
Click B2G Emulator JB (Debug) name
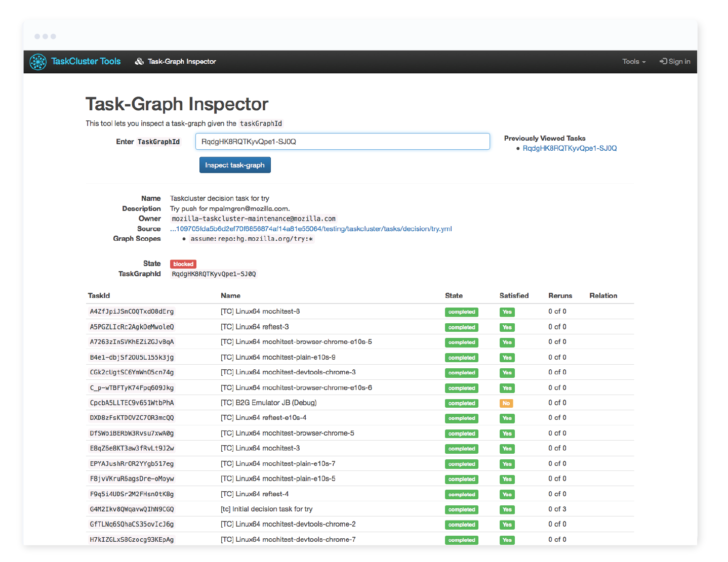(x=269, y=403)
